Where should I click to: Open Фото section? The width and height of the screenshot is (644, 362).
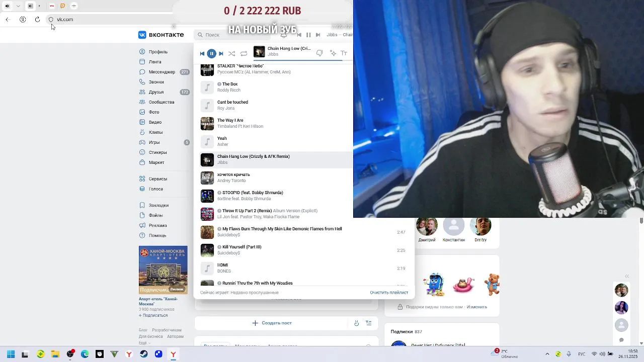point(154,112)
